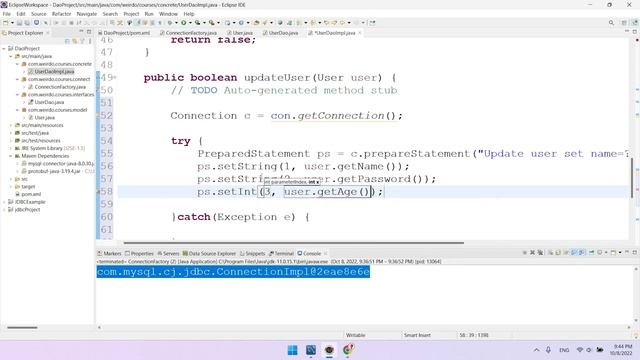Open the Eclipse icon in taskbar
640x360 pixels.
point(329,350)
